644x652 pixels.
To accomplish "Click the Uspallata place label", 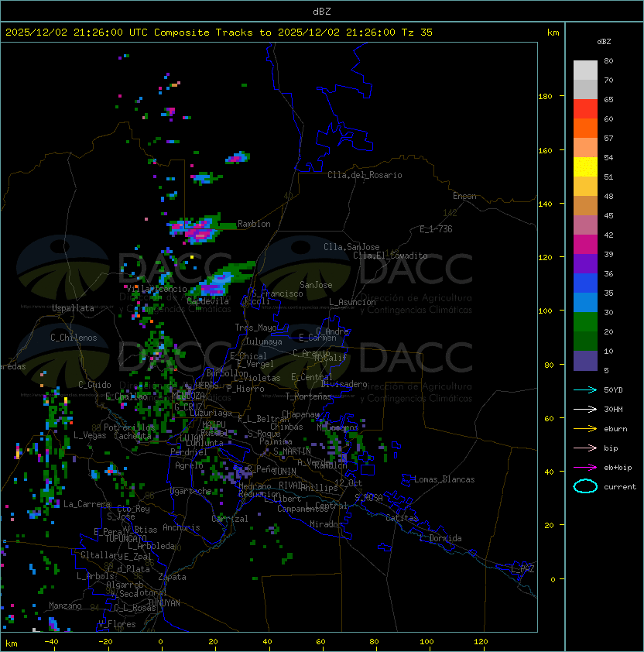I will coord(73,308).
